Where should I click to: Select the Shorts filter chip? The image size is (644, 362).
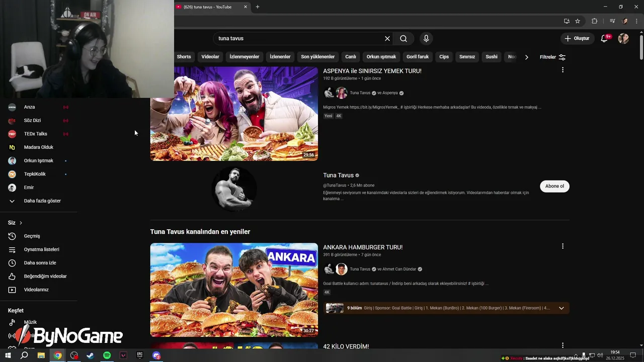point(184,57)
